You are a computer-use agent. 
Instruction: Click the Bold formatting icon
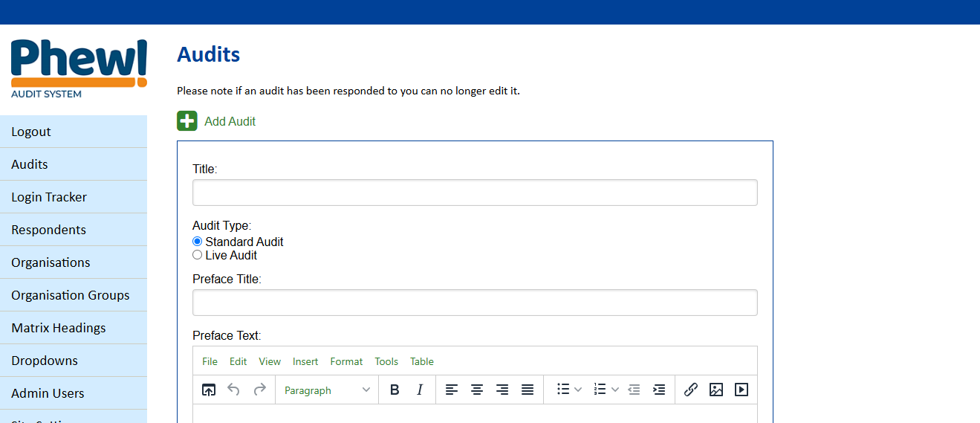pyautogui.click(x=395, y=390)
